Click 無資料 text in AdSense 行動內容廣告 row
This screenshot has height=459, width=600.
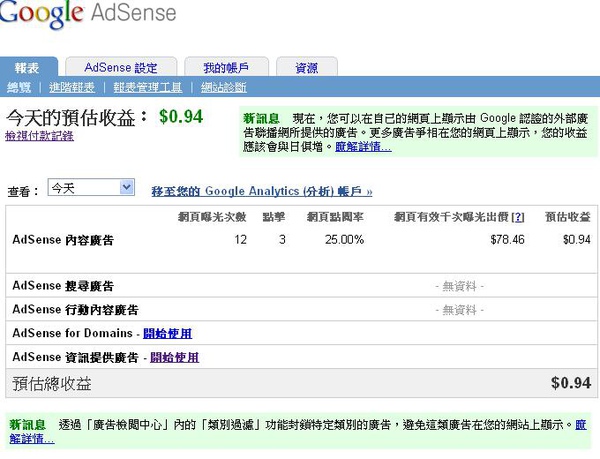pos(460,310)
